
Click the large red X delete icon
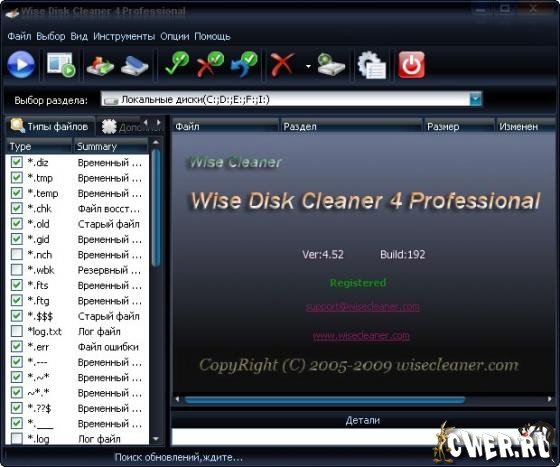(282, 64)
